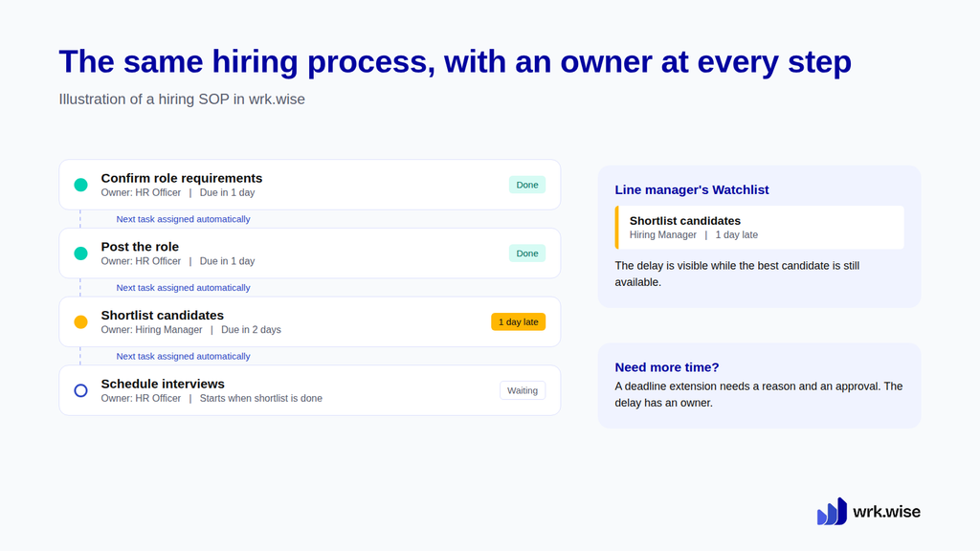Click the Done badge on Confirm role requirements
Screen dimensions: 980x551
pos(527,185)
